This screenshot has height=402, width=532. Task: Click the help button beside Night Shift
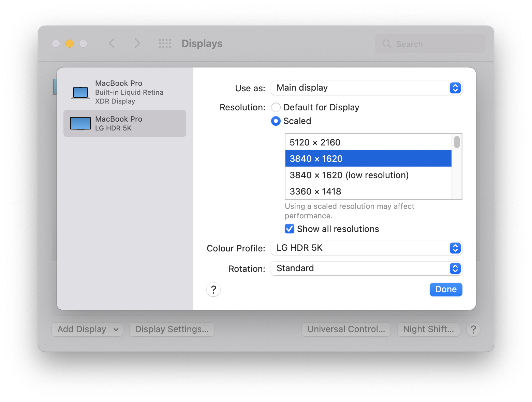click(473, 329)
